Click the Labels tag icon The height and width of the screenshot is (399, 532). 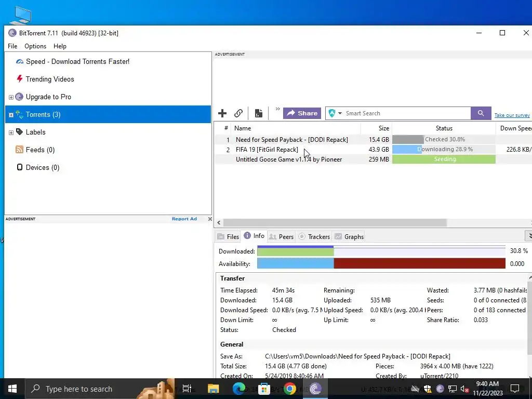pos(20,132)
